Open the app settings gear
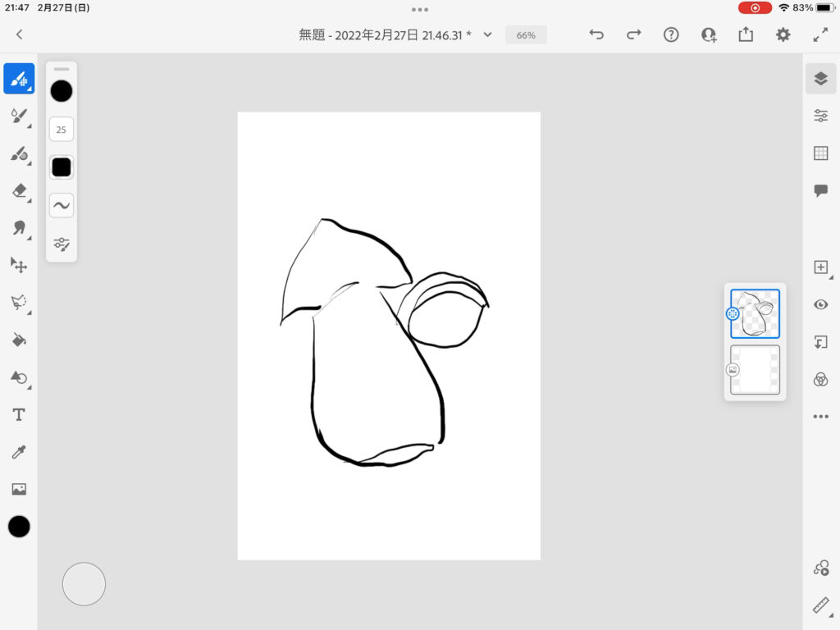 pos(783,34)
